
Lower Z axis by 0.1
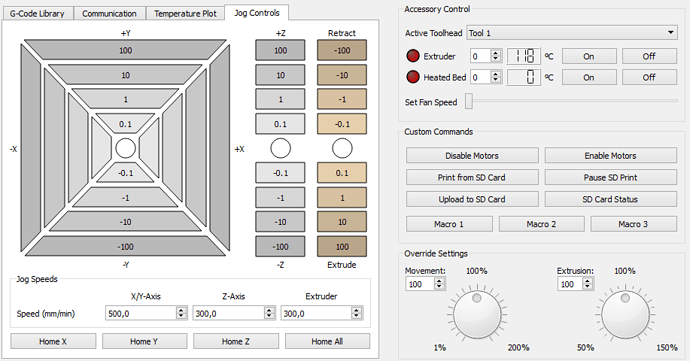(280, 173)
